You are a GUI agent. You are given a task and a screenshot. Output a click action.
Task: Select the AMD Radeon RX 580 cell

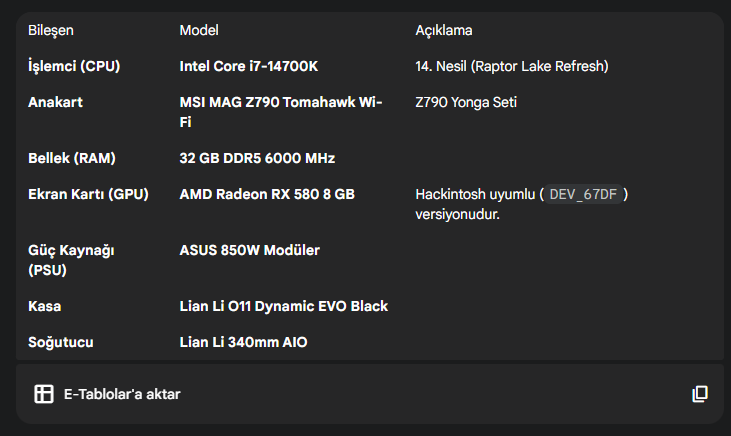point(267,194)
